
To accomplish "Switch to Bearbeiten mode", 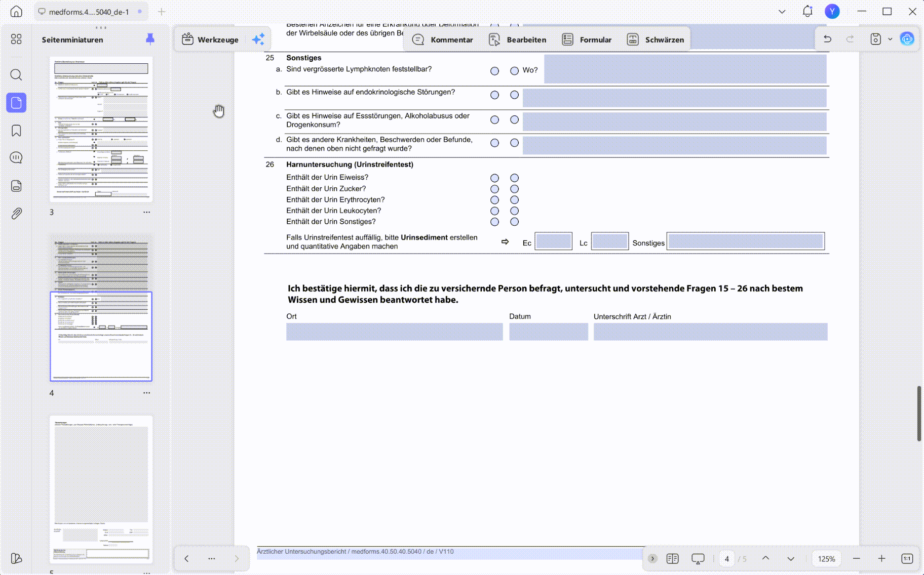I will coord(517,39).
